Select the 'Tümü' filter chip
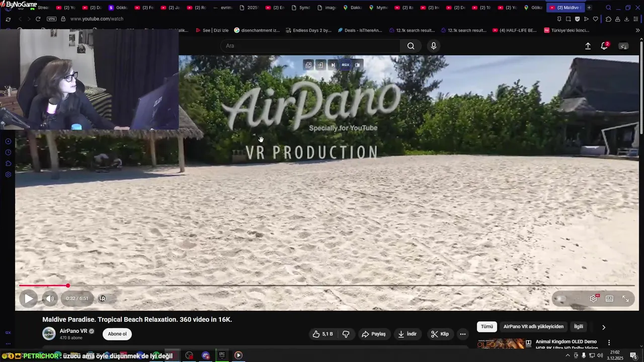Viewport: 644px width, 362px height. (x=487, y=327)
